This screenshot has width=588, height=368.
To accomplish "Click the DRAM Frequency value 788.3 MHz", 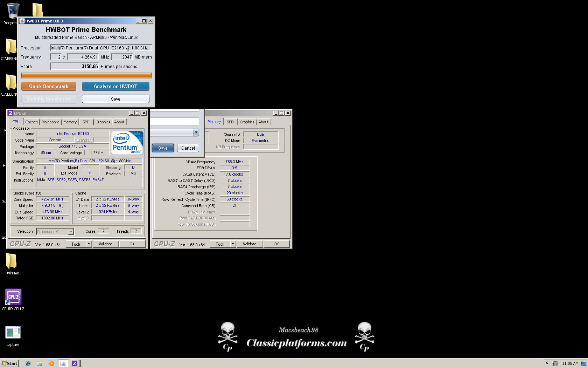I will coord(234,162).
